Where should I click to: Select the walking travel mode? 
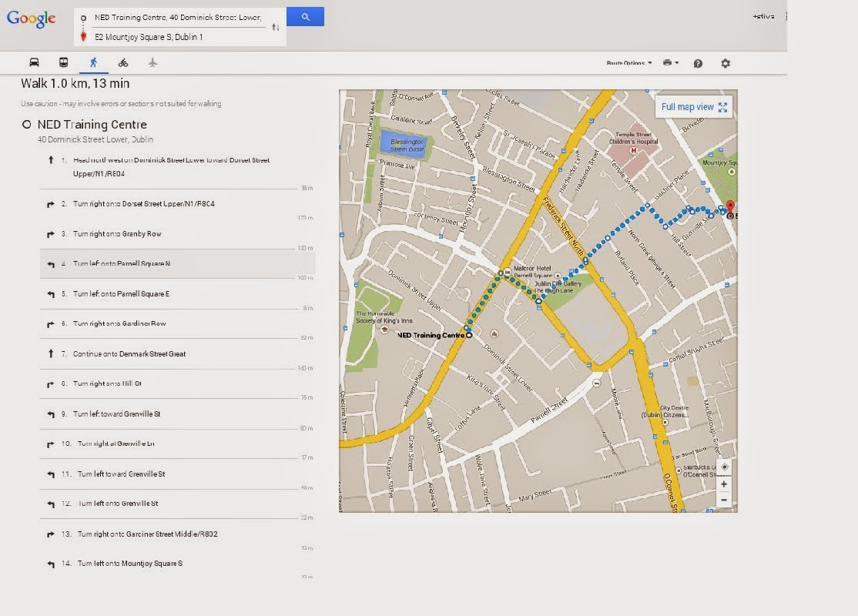pyautogui.click(x=94, y=62)
